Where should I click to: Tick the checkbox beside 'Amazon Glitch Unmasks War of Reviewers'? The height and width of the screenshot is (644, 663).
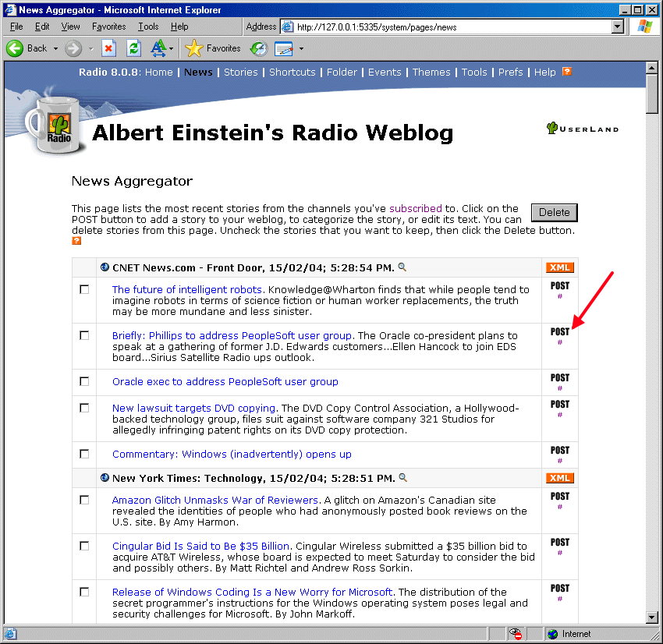pyautogui.click(x=84, y=500)
